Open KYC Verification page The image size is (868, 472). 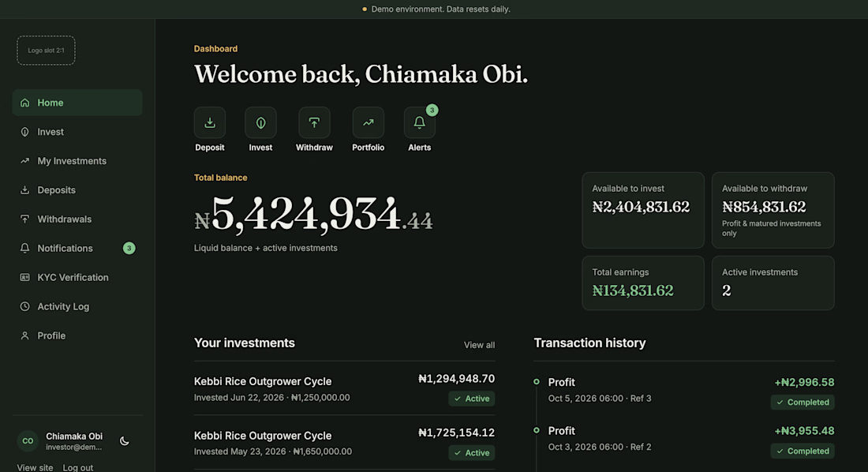[x=77, y=277]
